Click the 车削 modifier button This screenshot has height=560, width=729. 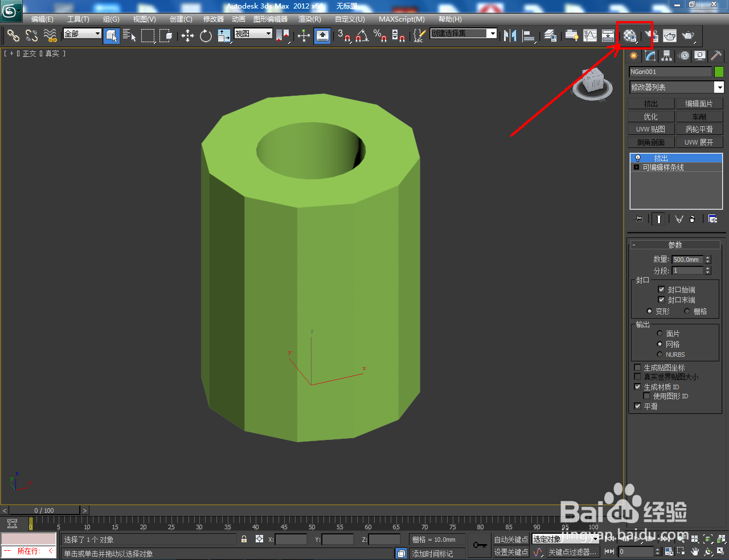(699, 116)
